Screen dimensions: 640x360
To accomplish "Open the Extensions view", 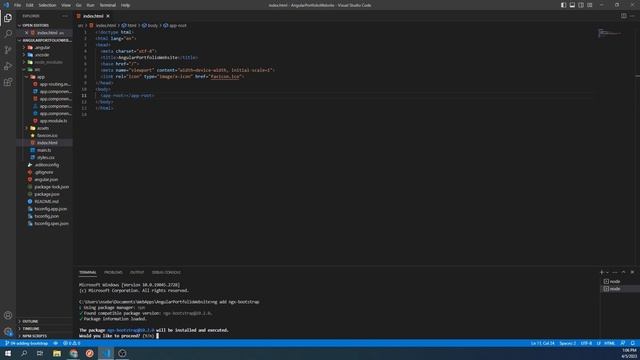I will pyautogui.click(x=8, y=82).
